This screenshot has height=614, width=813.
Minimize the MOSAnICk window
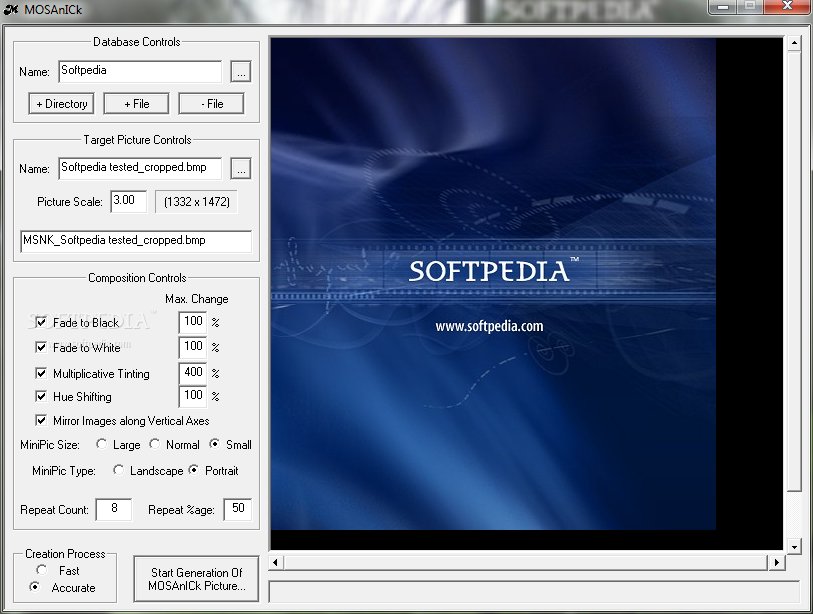point(723,7)
